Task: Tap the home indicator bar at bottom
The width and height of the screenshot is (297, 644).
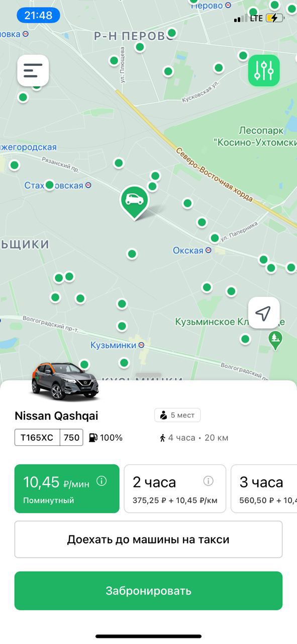Action: pos(148,636)
